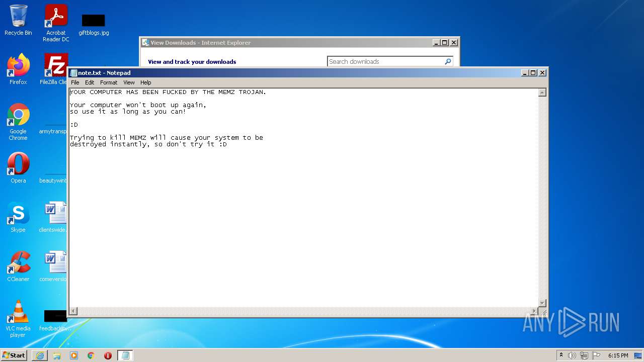This screenshot has height=362, width=644.
Task: Click line 'Your computer won't boot up again,'
Action: tap(138, 105)
